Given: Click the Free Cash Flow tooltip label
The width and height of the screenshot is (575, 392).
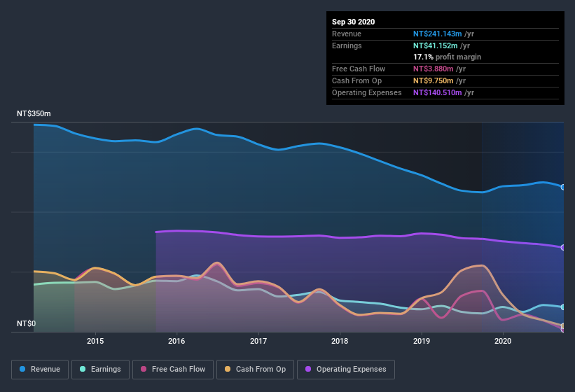Looking at the screenshot, I should click(359, 69).
